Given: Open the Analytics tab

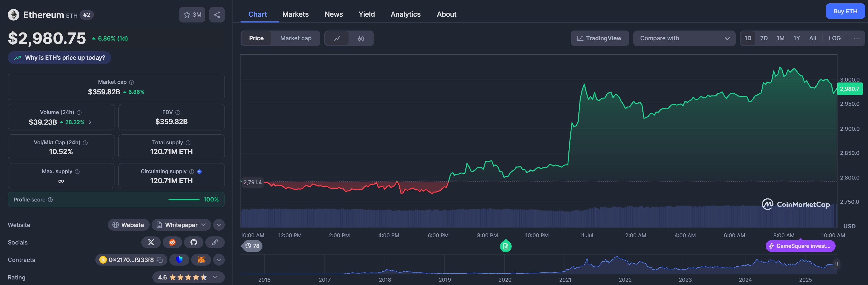Looking at the screenshot, I should 406,14.
